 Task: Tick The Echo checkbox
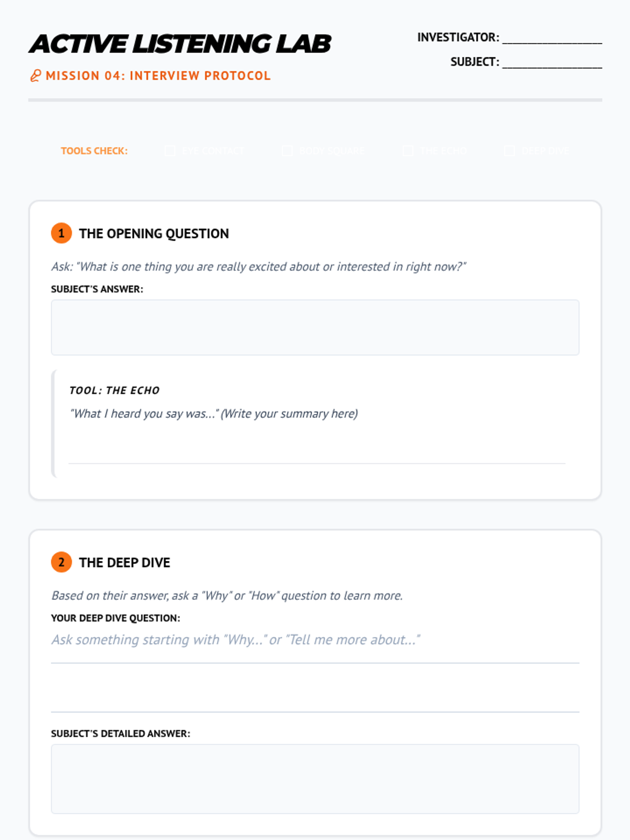[408, 151]
